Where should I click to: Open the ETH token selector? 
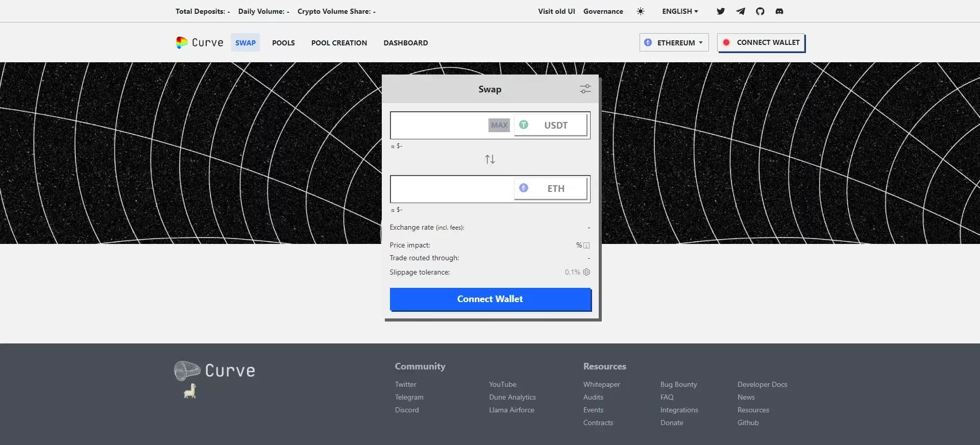pos(550,189)
